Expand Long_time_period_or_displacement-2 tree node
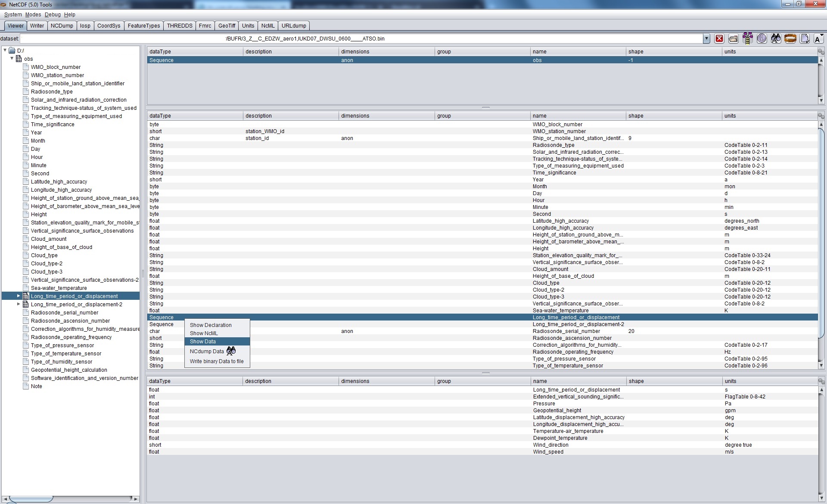Viewport: 827px width, 504px height. [x=19, y=304]
